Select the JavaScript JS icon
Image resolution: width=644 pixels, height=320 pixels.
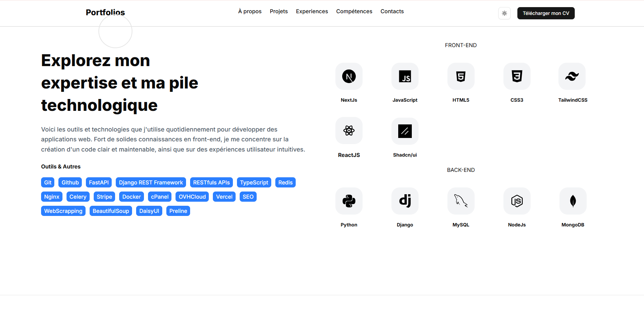(x=405, y=76)
